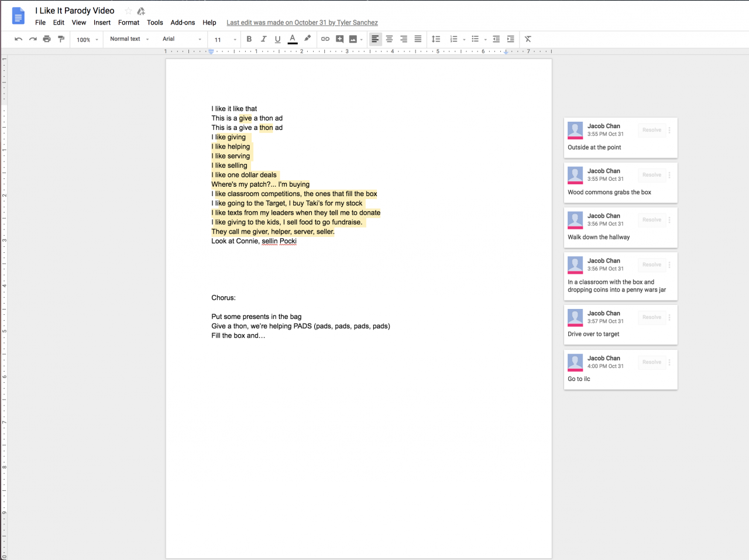Expand the numbered list style arrow
The image size is (749, 560).
click(464, 40)
